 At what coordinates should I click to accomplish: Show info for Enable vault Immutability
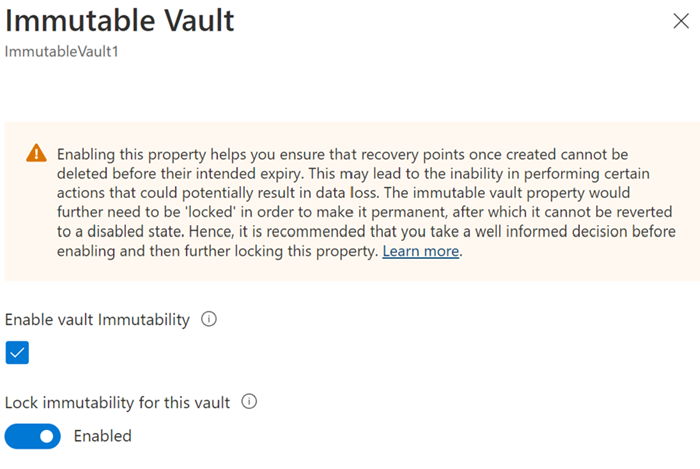(x=209, y=320)
